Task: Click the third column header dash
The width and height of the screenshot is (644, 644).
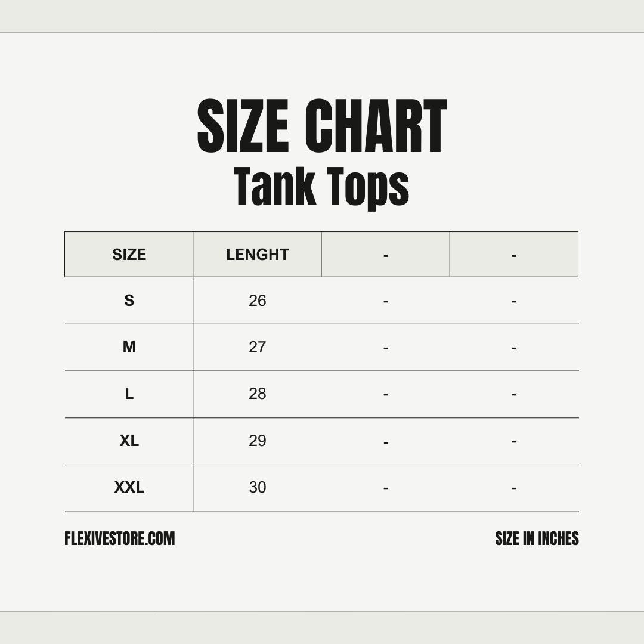Action: pyautogui.click(x=386, y=255)
